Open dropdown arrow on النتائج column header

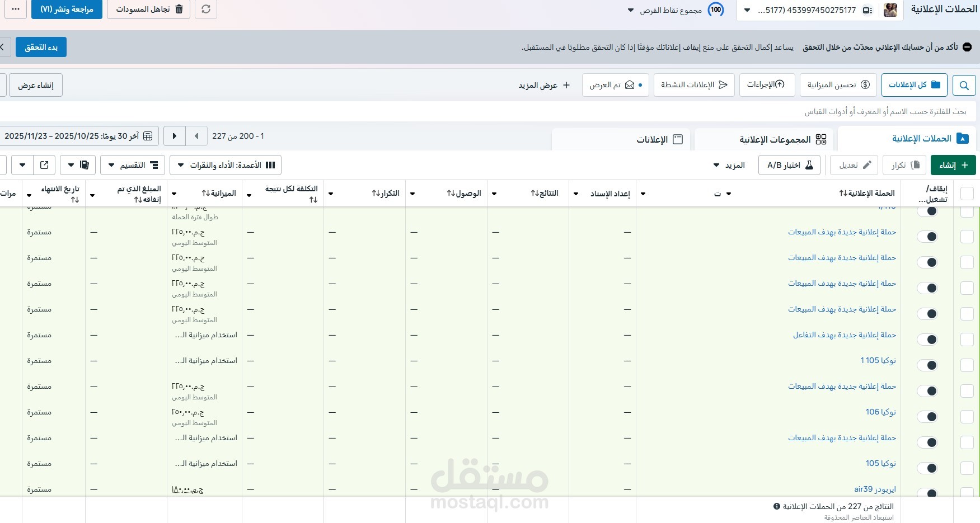494,194
